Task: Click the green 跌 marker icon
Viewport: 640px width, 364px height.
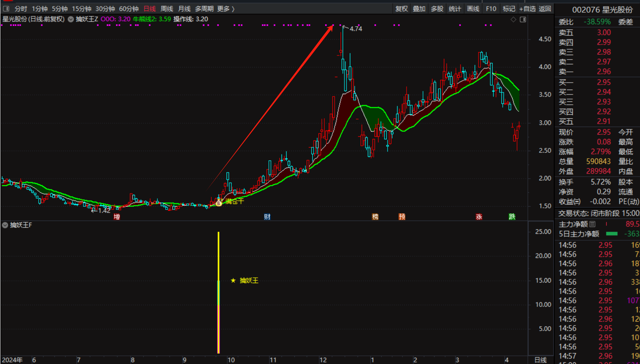Action: click(512, 217)
